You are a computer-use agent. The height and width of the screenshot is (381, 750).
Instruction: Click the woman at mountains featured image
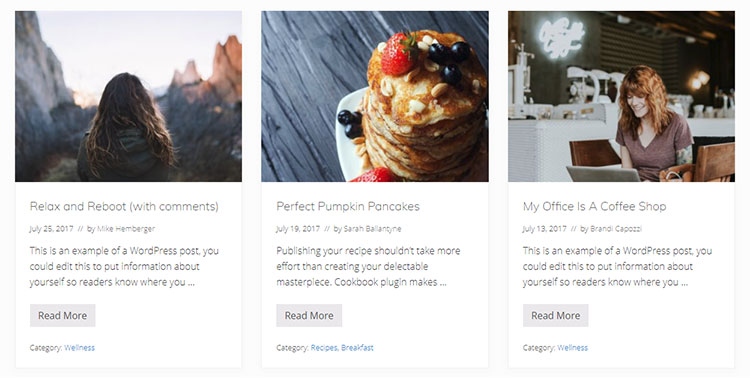(x=128, y=96)
